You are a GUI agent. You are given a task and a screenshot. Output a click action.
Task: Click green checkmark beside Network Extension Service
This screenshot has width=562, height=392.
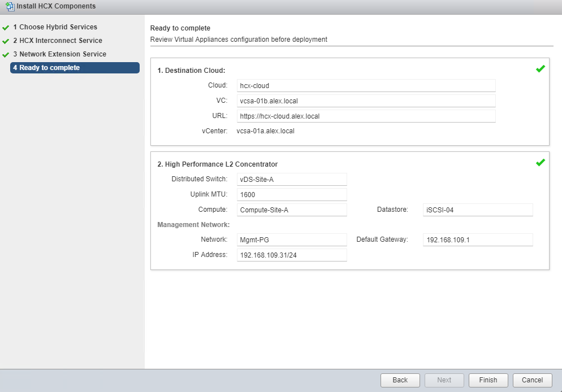[6, 54]
